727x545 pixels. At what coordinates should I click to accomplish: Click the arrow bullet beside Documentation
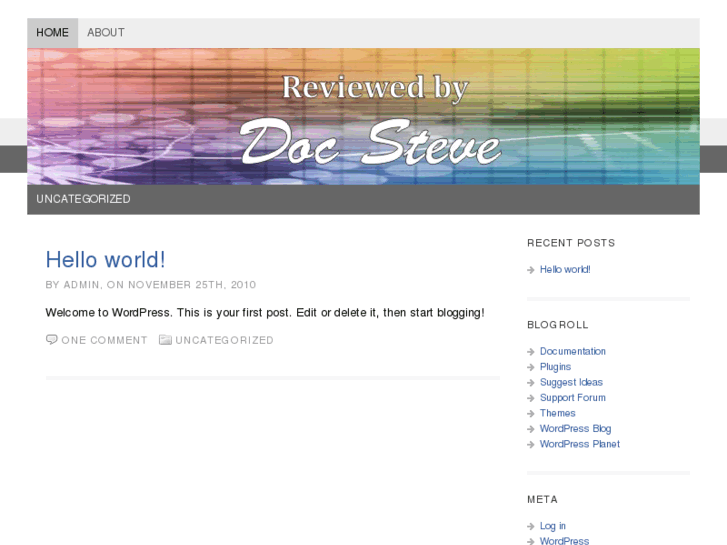coord(531,352)
